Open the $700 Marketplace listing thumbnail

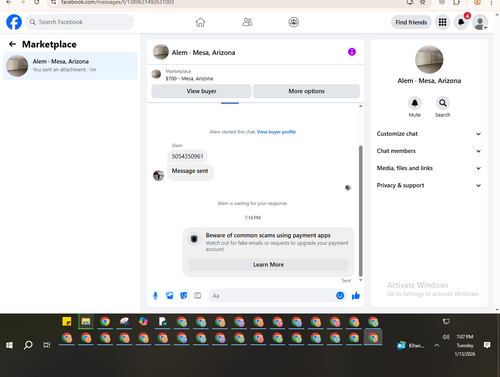coord(156,74)
